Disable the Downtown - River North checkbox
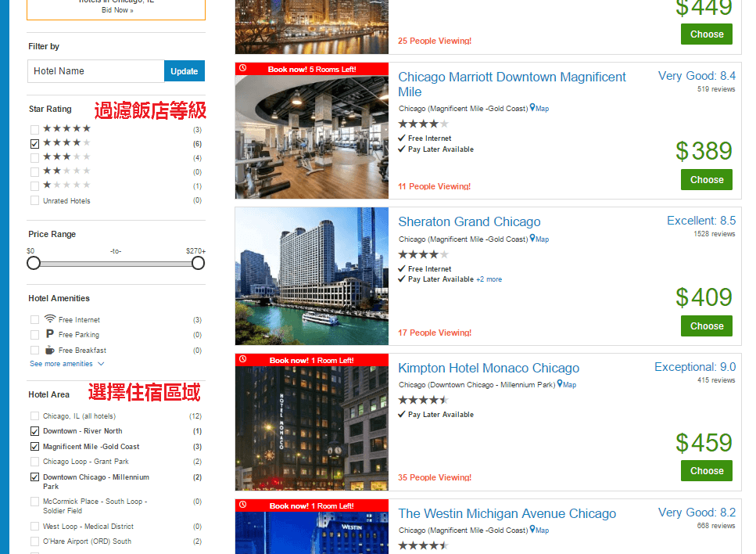The image size is (756, 554). click(x=34, y=430)
